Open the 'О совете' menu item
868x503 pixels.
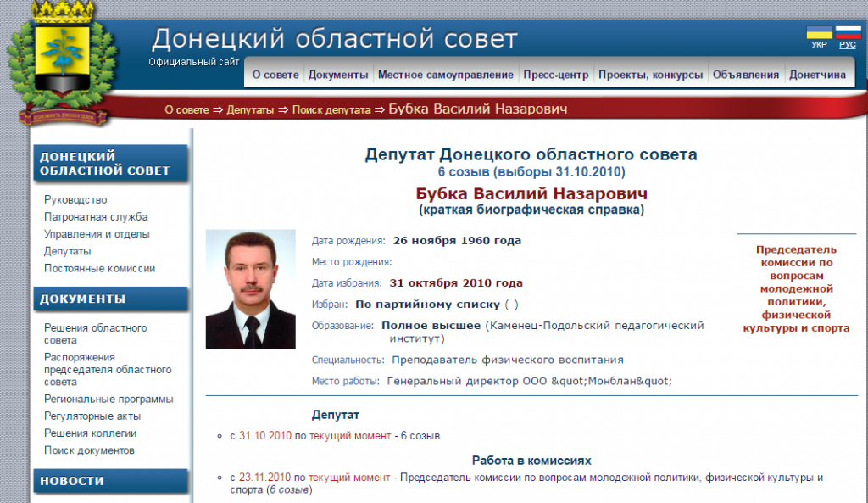275,75
